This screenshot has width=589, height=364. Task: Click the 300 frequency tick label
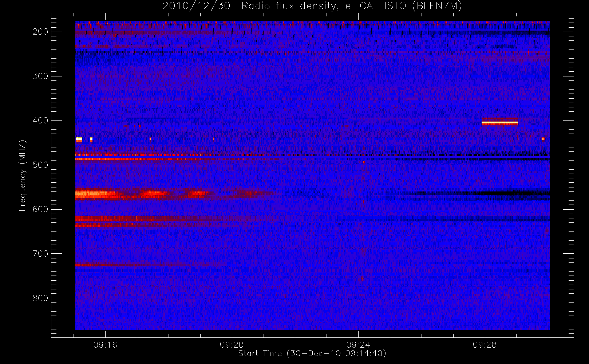click(40, 76)
